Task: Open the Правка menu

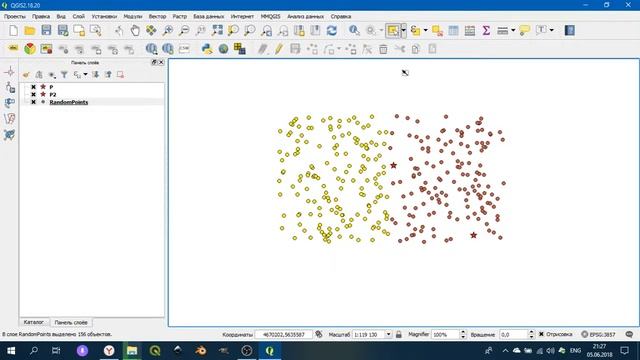Action: click(x=41, y=16)
